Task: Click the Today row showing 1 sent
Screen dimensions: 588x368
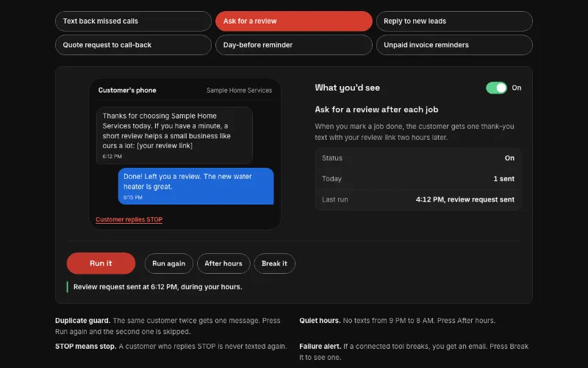Action: click(x=418, y=179)
